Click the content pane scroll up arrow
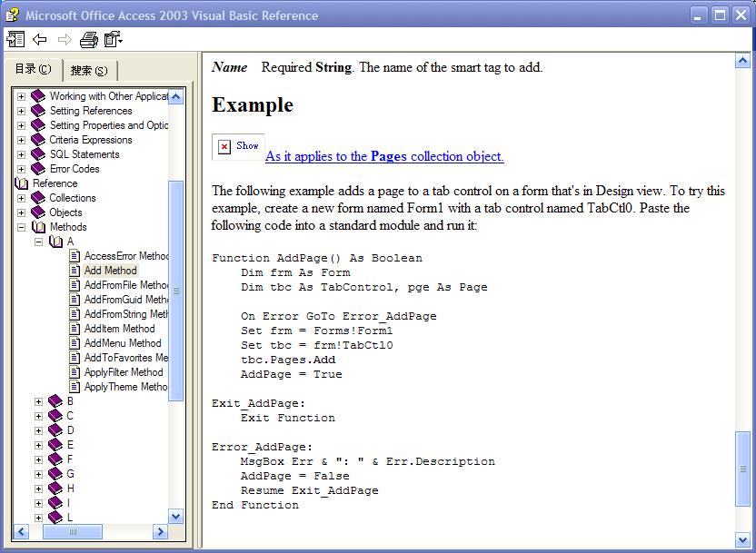 (x=742, y=61)
